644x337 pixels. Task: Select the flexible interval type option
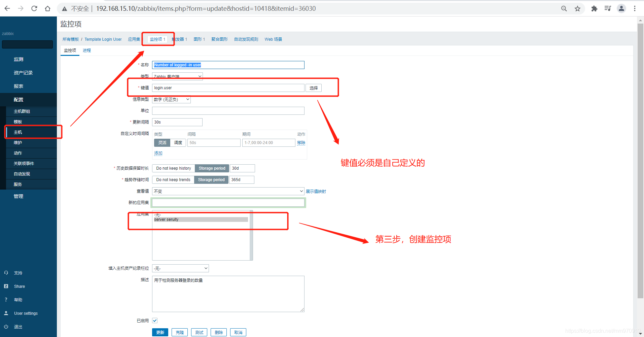162,143
